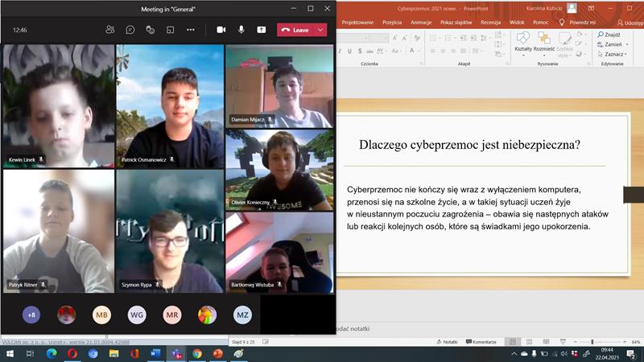Open the +8 overflow participants avatar
Screen dimensions: 644x362
point(31,315)
